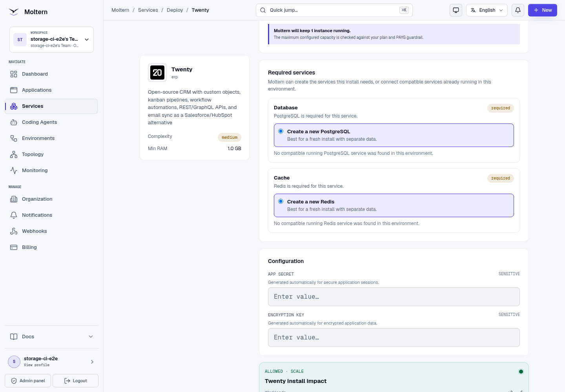This screenshot has width=565, height=392.
Task: Click the Deploy breadcrumb link
Action: pyautogui.click(x=175, y=10)
